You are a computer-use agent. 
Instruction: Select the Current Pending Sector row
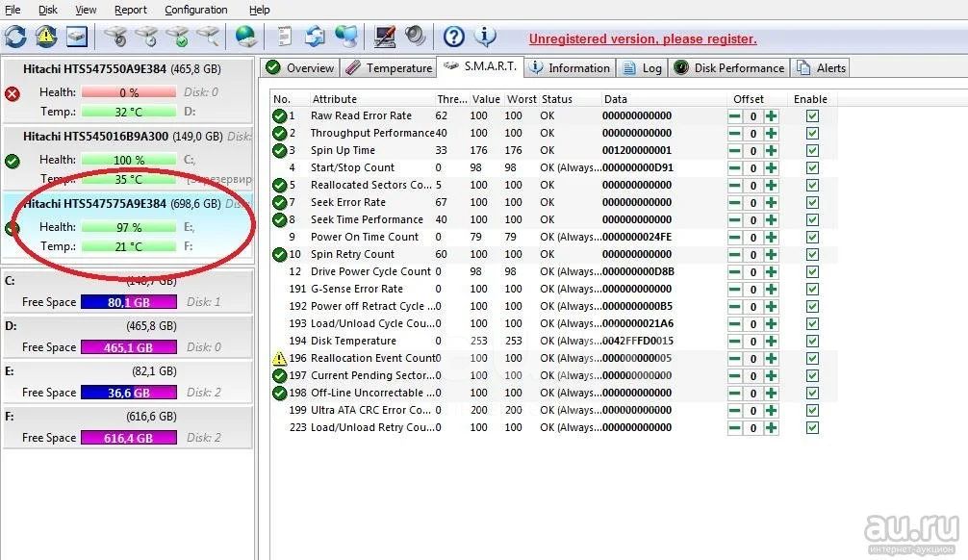coord(553,375)
